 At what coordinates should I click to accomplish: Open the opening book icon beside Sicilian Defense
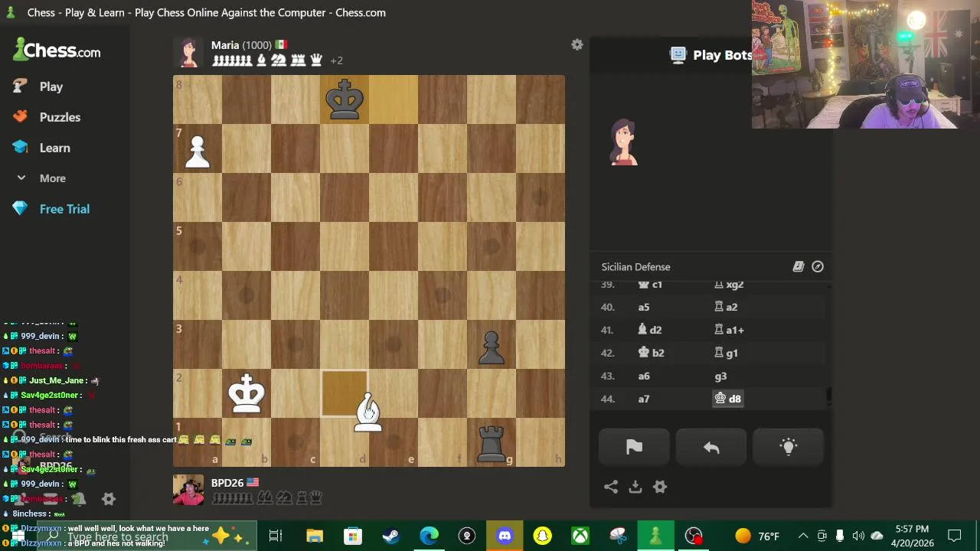799,266
